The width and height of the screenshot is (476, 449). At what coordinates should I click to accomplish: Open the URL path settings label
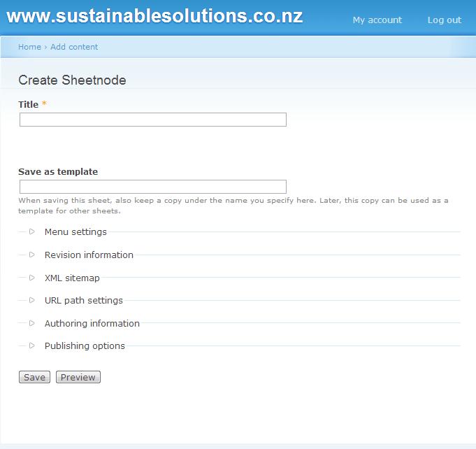[x=83, y=300]
